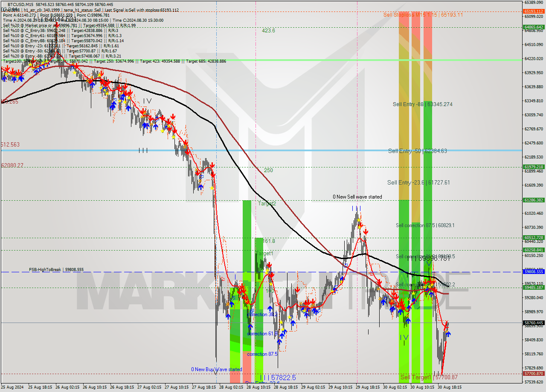
Task: Select the 63059.760 price axis value
Action: 534,115
